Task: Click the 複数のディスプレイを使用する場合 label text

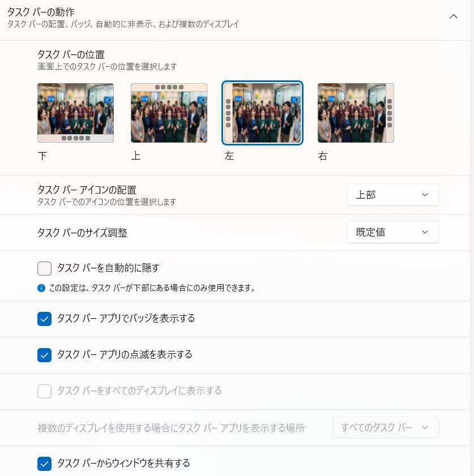Action: coord(171,428)
